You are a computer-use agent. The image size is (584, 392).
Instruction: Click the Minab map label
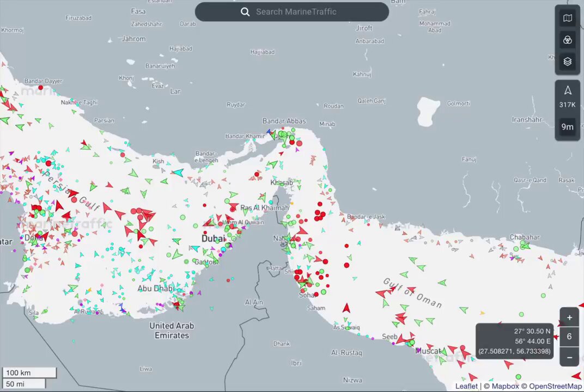pyautogui.click(x=327, y=124)
